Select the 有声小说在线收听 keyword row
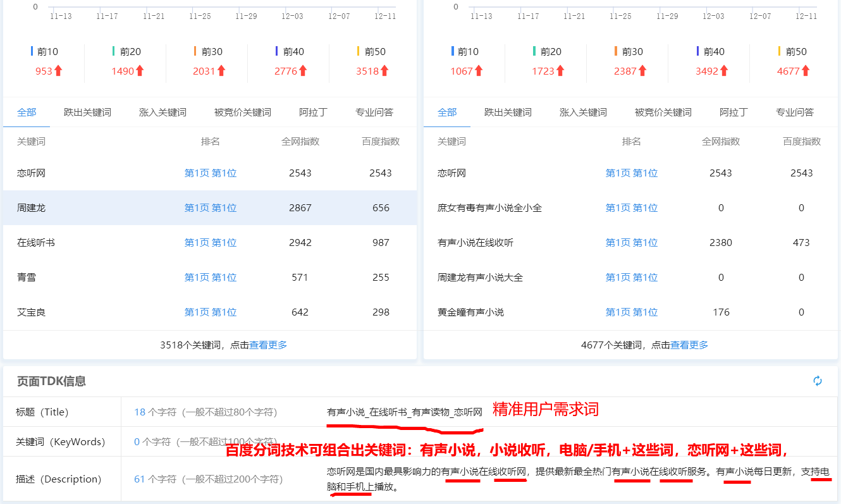The image size is (841, 504). tap(476, 243)
